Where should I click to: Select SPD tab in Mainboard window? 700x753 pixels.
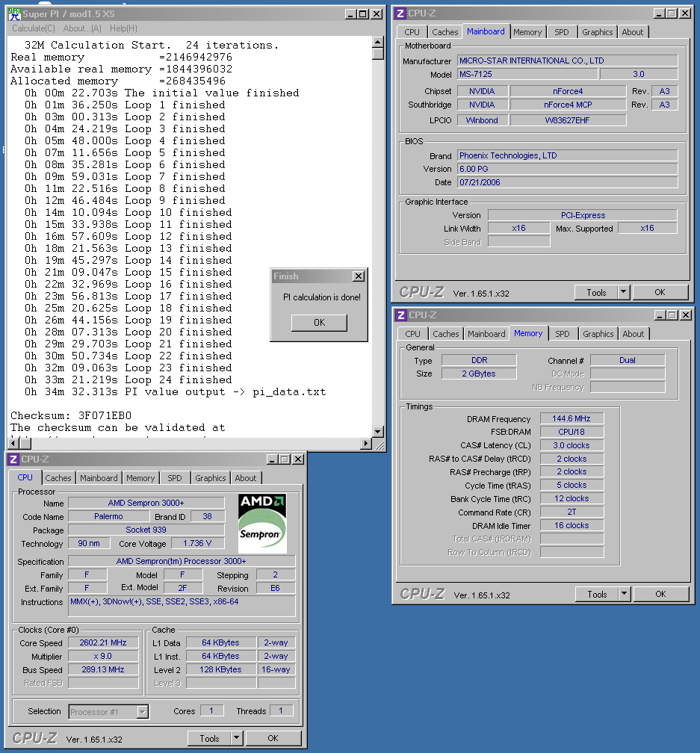[x=561, y=32]
